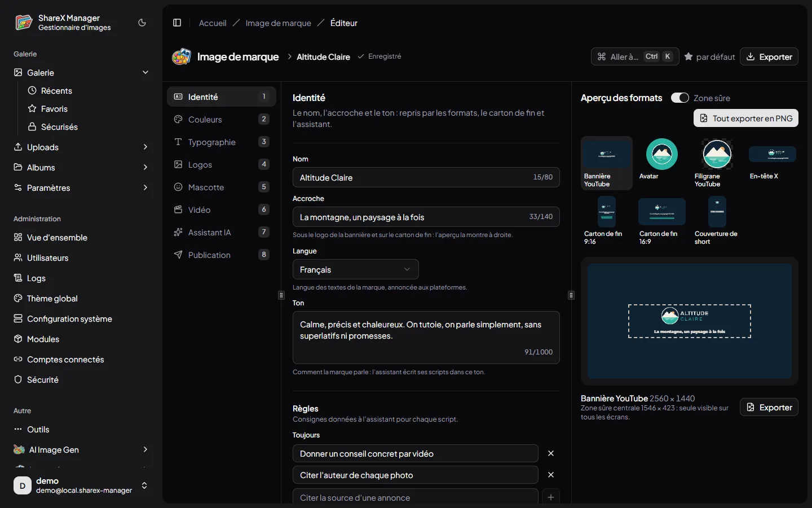Open Comptes connectés page

81,360
